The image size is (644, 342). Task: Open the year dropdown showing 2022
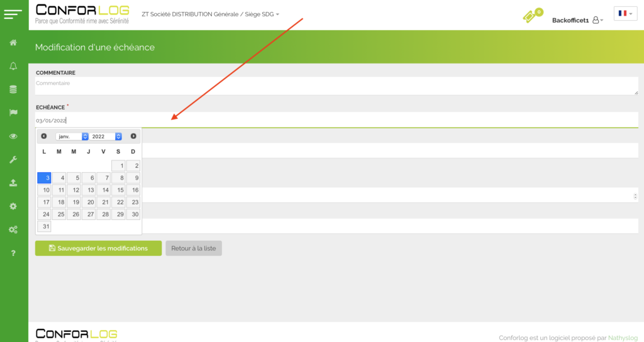(106, 136)
